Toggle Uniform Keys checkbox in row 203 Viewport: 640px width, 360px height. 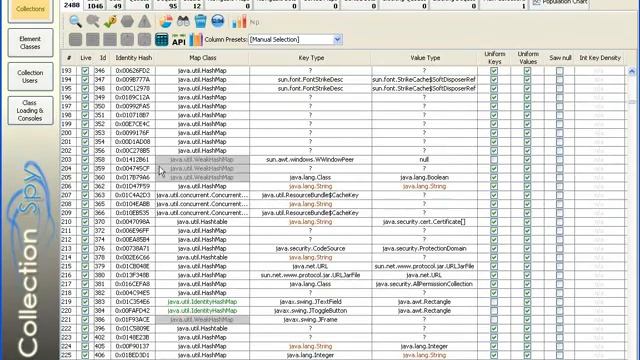(x=494, y=160)
